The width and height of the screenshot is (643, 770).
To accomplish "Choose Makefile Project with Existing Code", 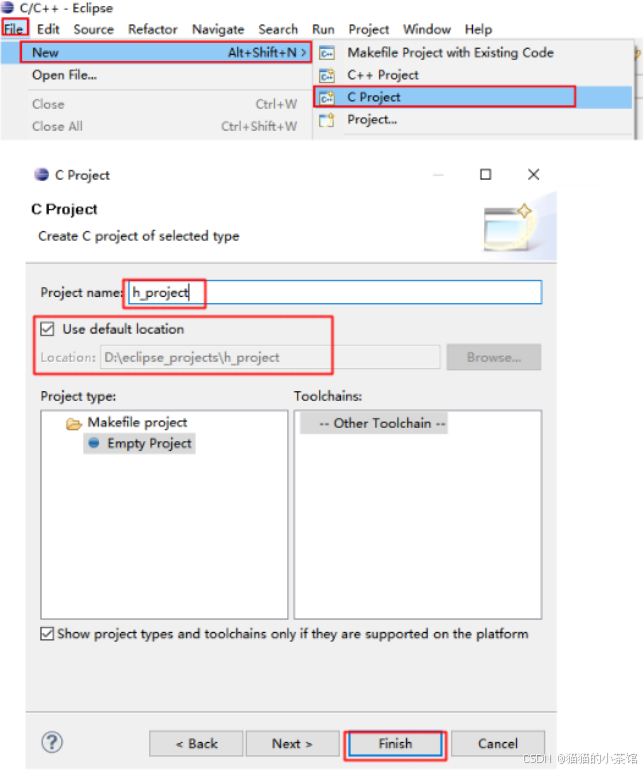I will (450, 53).
